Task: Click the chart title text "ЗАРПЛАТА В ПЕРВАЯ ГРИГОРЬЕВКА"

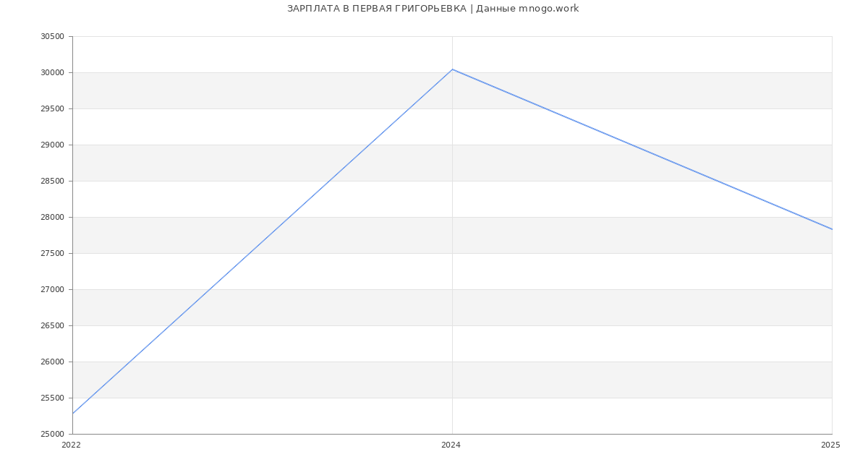Action: (x=377, y=9)
